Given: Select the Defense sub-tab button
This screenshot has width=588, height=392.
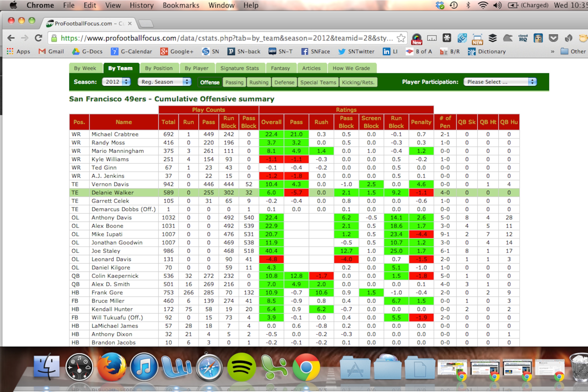Looking at the screenshot, I should pyautogui.click(x=284, y=82).
